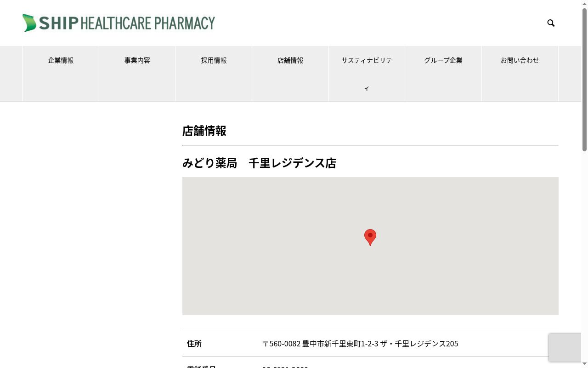This screenshot has height=368, width=588.
Task: Select the address text 〒560-0082 豊中市新千里東町1-2-3
Action: point(320,344)
